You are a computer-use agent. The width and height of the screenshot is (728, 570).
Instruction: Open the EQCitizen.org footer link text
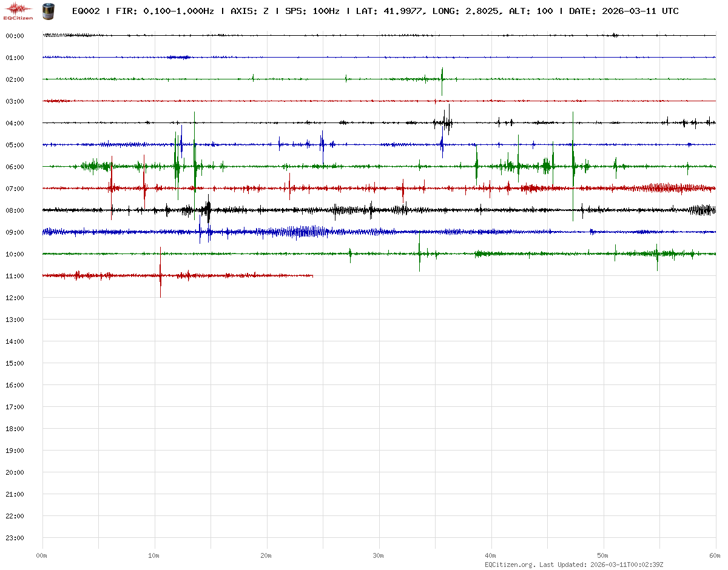pyautogui.click(x=510, y=565)
